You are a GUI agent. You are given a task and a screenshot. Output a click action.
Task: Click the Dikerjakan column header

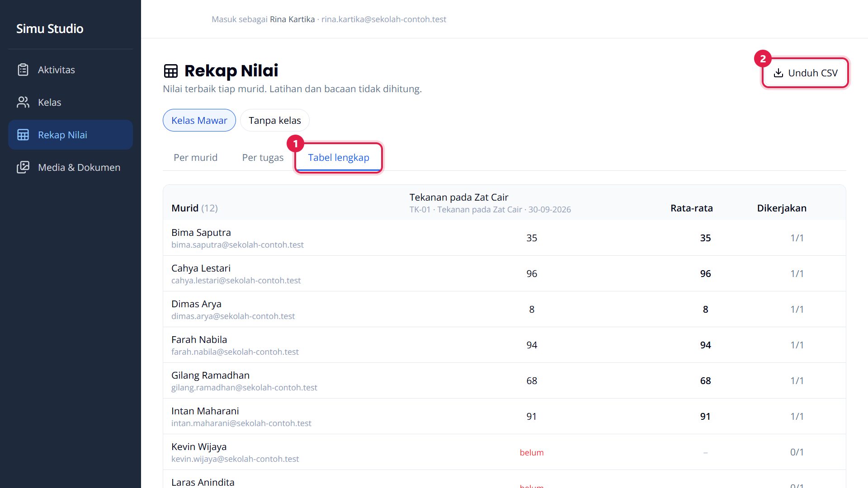pos(782,208)
